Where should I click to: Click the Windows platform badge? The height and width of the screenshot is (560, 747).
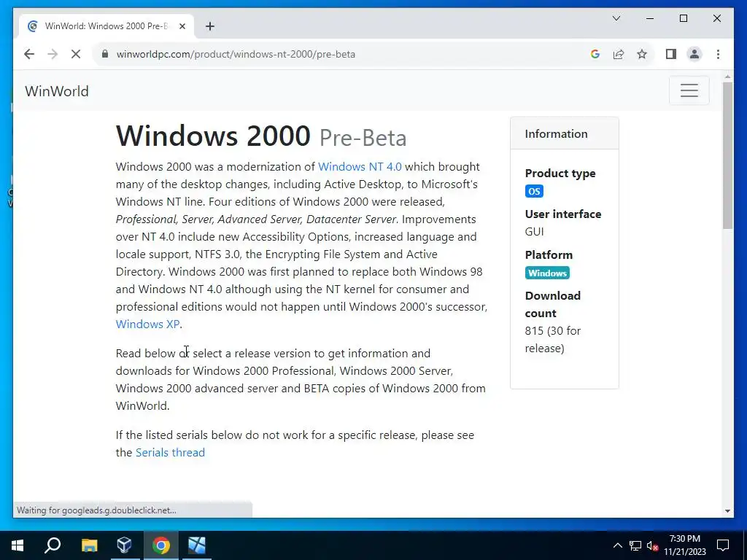point(547,273)
